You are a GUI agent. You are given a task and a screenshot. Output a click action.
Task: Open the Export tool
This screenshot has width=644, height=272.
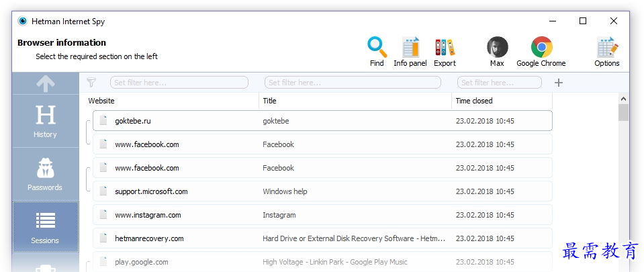[x=445, y=52]
